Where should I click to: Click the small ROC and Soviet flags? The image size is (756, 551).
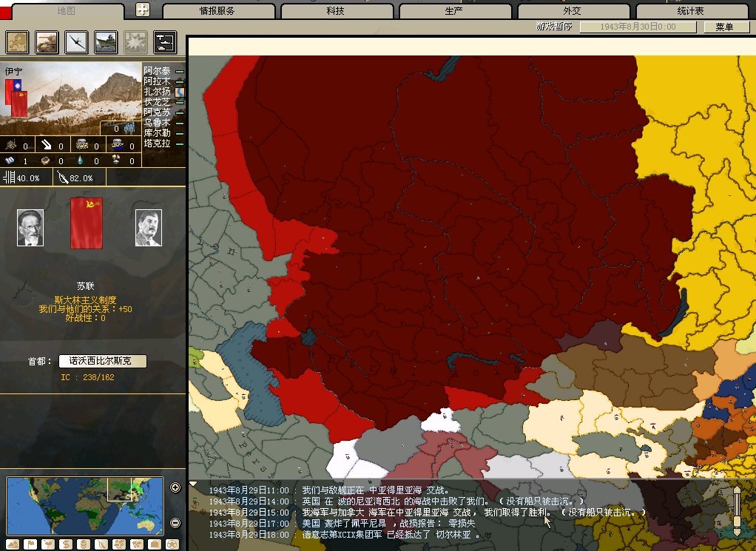click(x=16, y=98)
